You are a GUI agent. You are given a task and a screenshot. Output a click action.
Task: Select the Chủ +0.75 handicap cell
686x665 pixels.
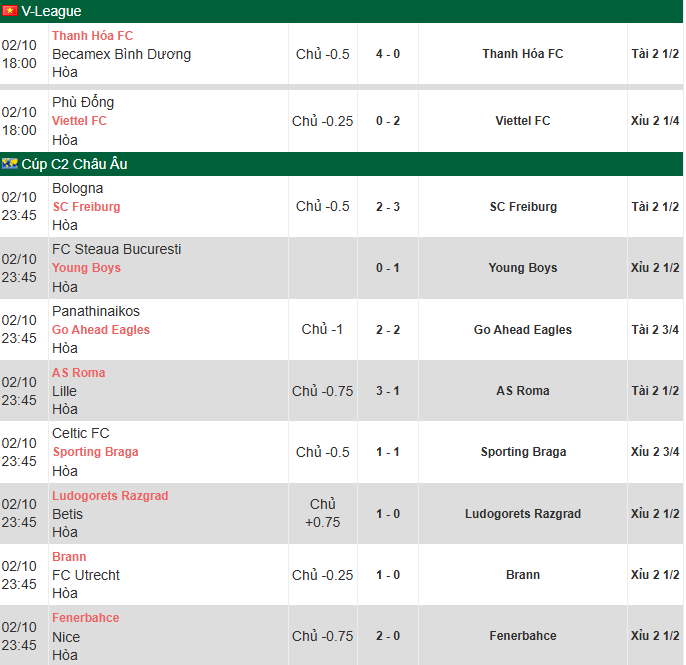323,513
